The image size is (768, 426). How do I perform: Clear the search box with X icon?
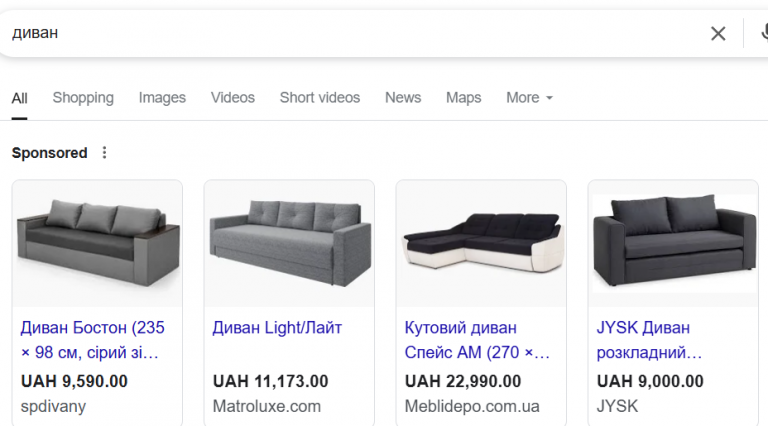pyautogui.click(x=718, y=33)
